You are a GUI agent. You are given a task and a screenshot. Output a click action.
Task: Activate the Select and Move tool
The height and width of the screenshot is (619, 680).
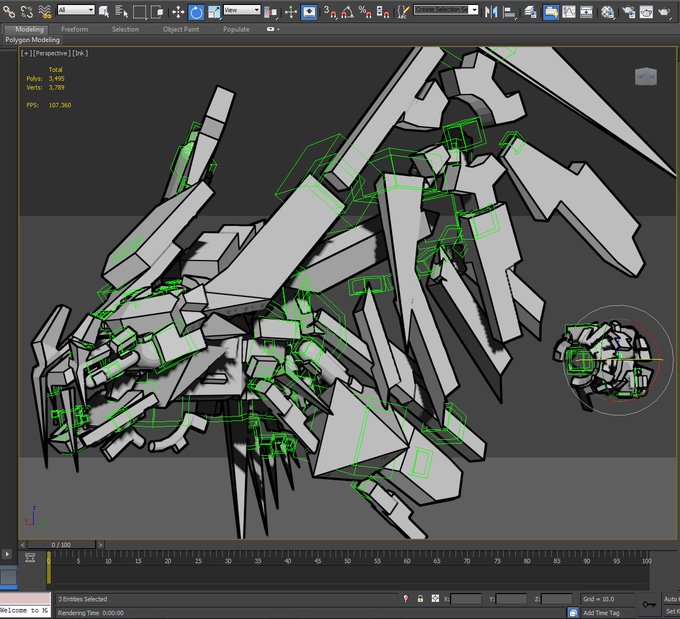click(x=178, y=11)
